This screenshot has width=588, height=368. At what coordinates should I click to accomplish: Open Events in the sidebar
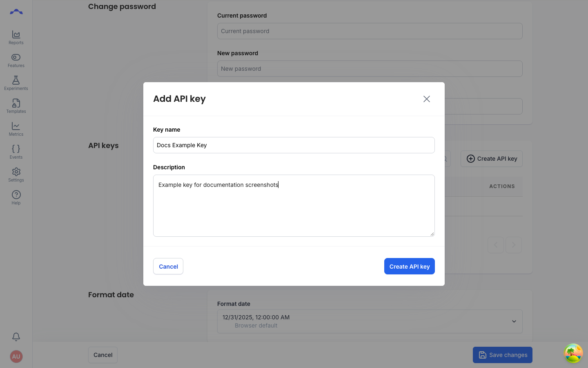click(x=16, y=152)
